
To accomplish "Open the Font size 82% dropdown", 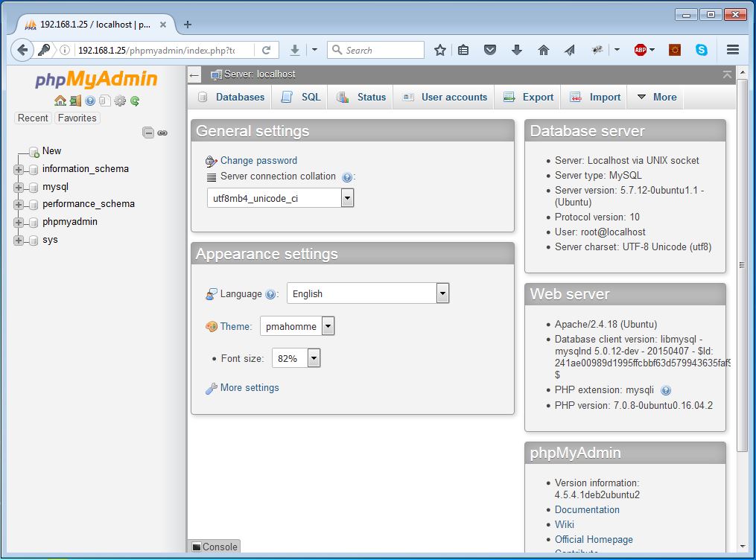I will click(296, 358).
